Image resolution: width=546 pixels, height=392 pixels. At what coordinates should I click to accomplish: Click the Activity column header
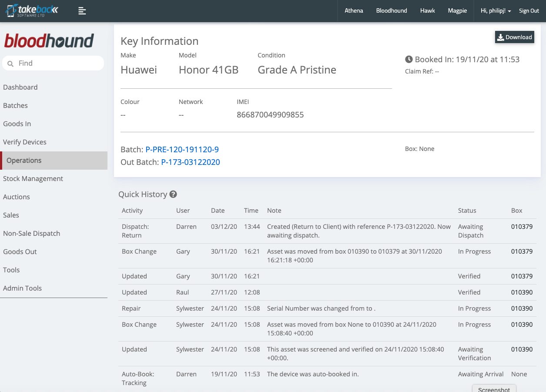tap(132, 211)
